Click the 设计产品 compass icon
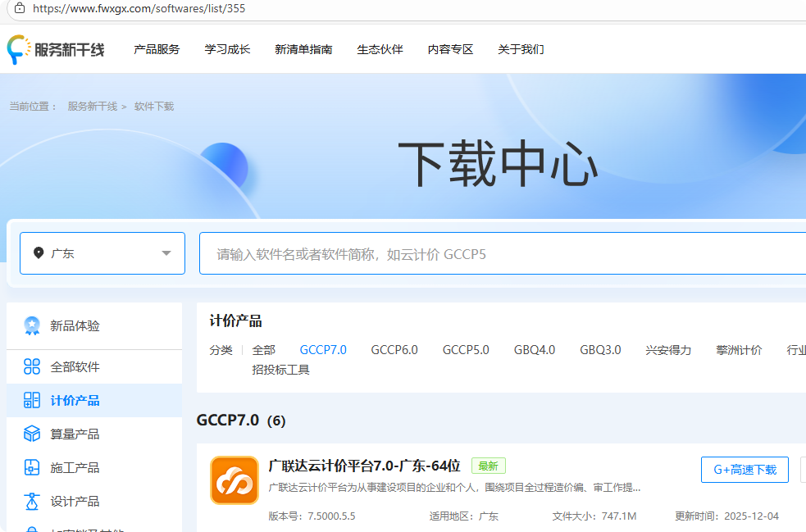Viewport: 806px width, 532px height. click(x=32, y=501)
